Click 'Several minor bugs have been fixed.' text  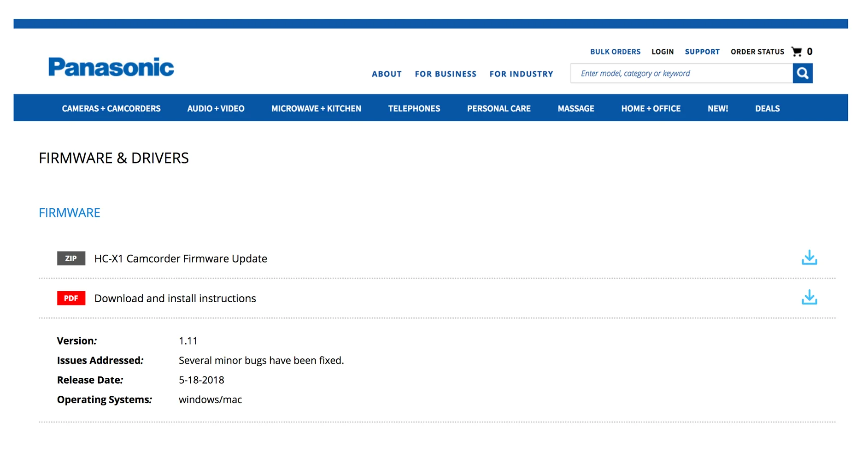pyautogui.click(x=261, y=360)
